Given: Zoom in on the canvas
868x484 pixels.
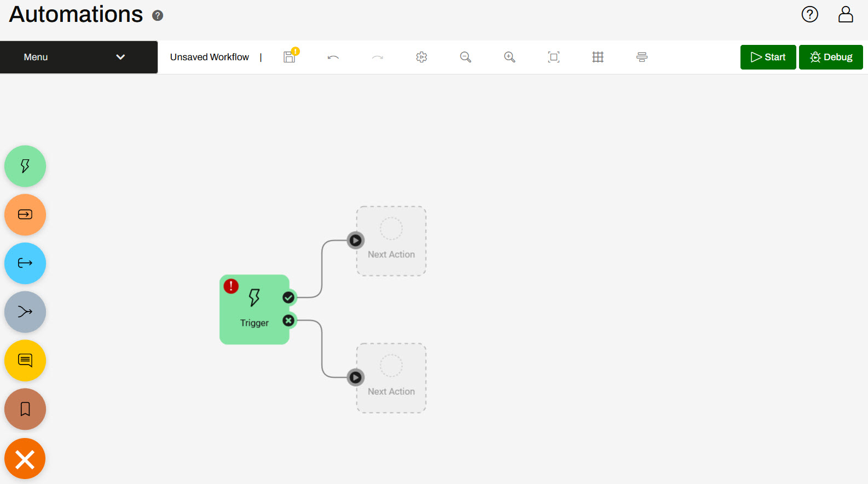Looking at the screenshot, I should [x=510, y=57].
